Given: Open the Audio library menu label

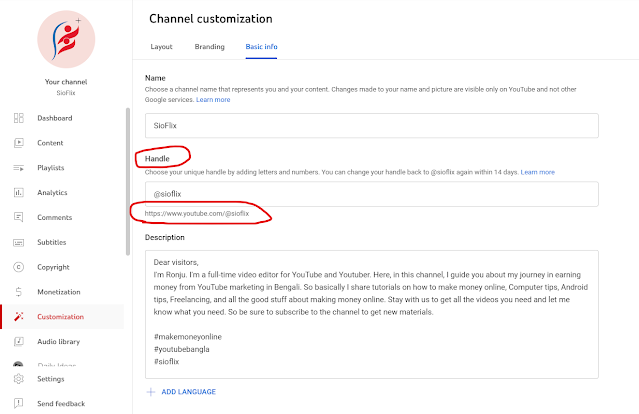Looking at the screenshot, I should (58, 341).
